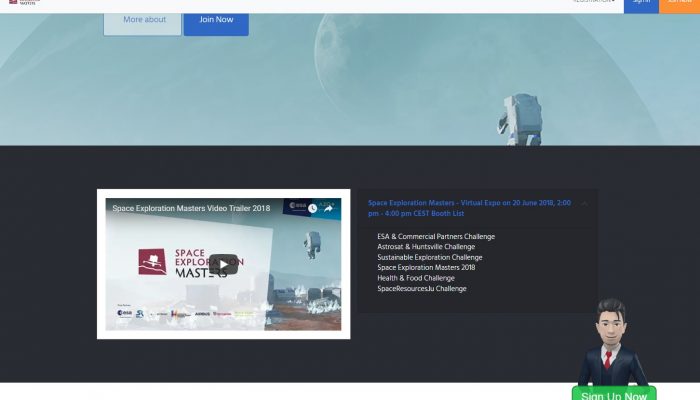Click the blue Join Now button
The width and height of the screenshot is (700, 400).
point(216,19)
